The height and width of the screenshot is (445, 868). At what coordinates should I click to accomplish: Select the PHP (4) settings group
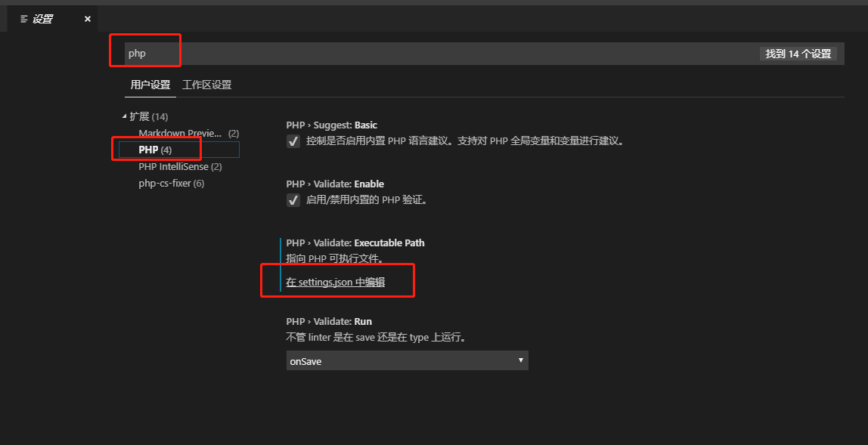(x=157, y=149)
